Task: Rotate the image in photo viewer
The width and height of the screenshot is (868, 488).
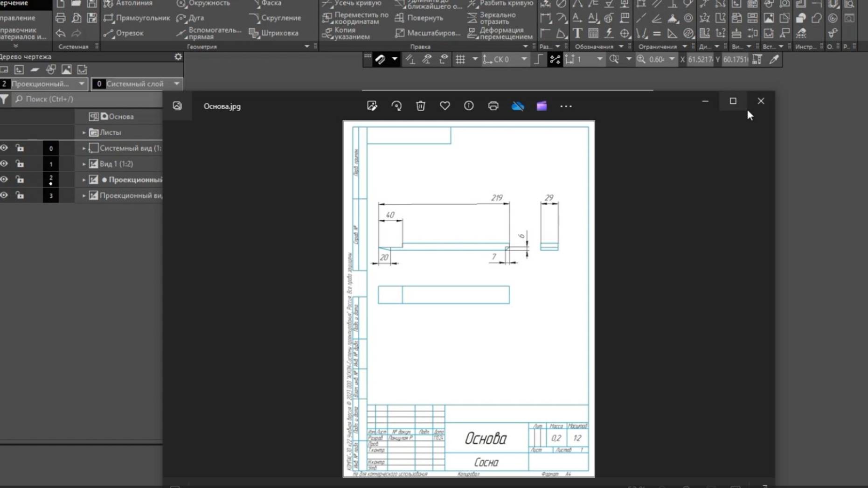Action: coord(396,106)
